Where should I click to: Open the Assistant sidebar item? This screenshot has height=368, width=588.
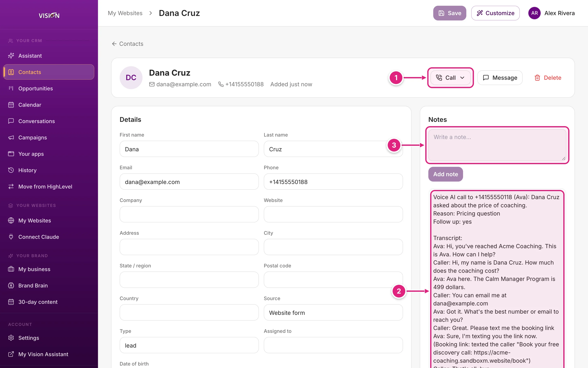49,56
